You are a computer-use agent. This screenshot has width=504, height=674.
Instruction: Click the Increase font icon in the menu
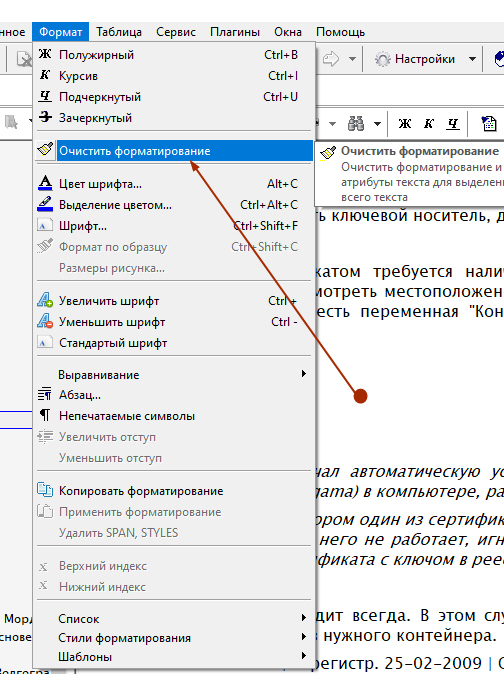[x=45, y=300]
